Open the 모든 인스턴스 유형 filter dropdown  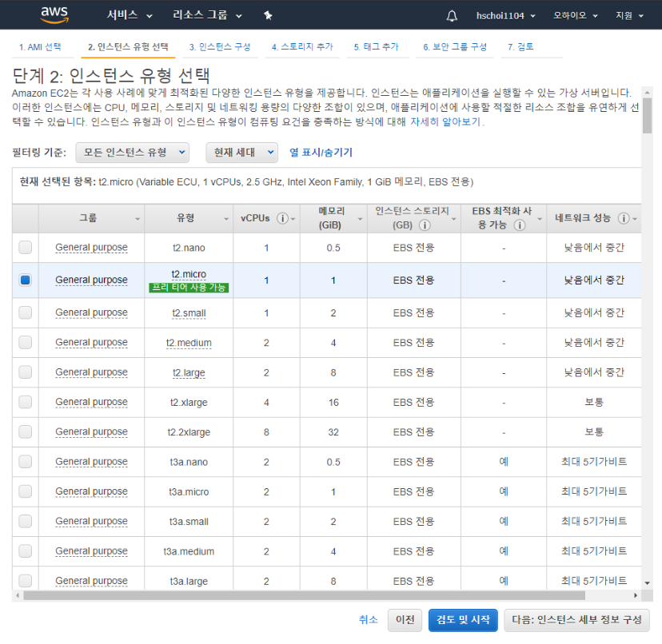pos(132,153)
